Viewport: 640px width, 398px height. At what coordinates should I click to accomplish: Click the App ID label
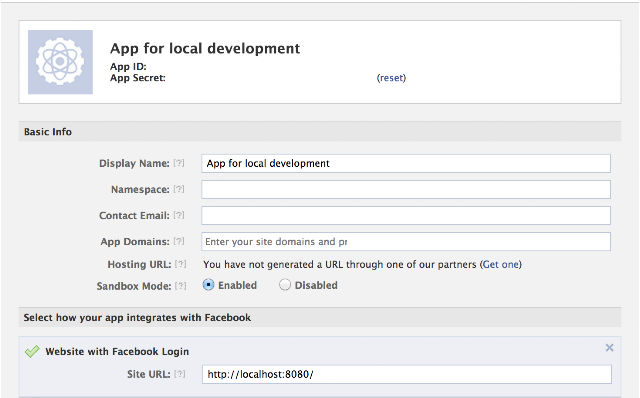tap(128, 67)
